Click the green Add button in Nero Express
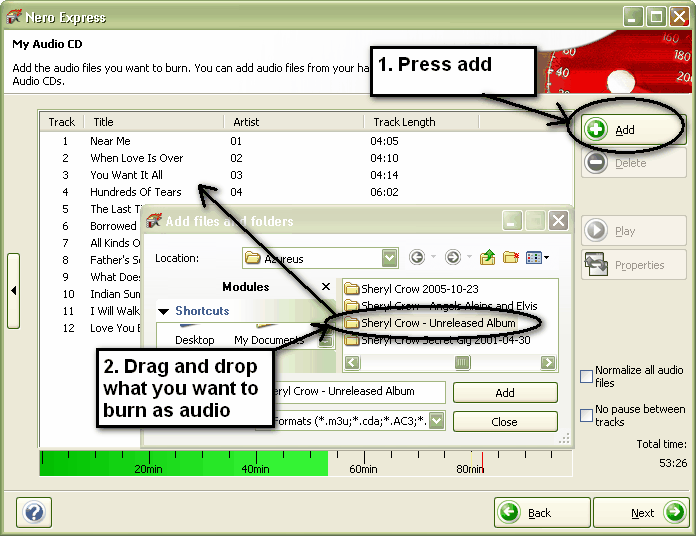The width and height of the screenshot is (696, 536). [633, 130]
